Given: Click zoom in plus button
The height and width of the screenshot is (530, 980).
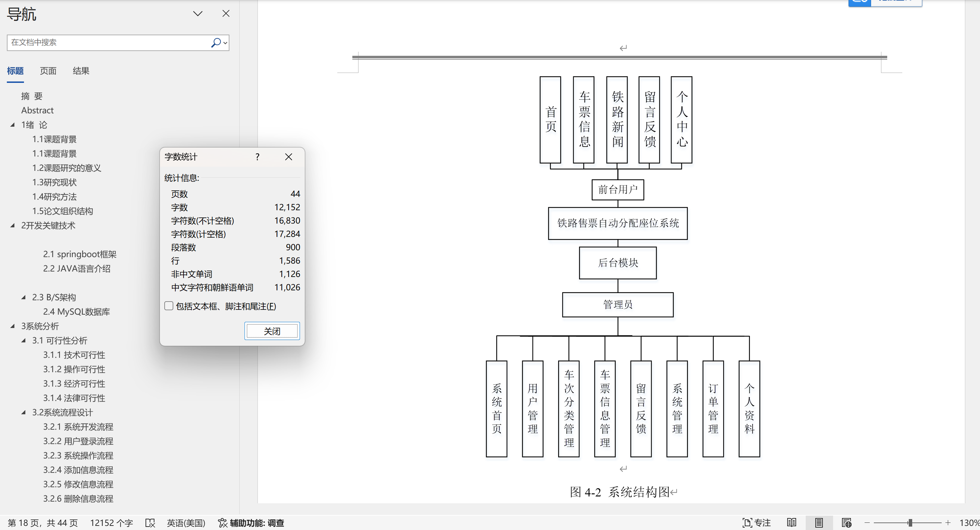Looking at the screenshot, I should coord(948,523).
